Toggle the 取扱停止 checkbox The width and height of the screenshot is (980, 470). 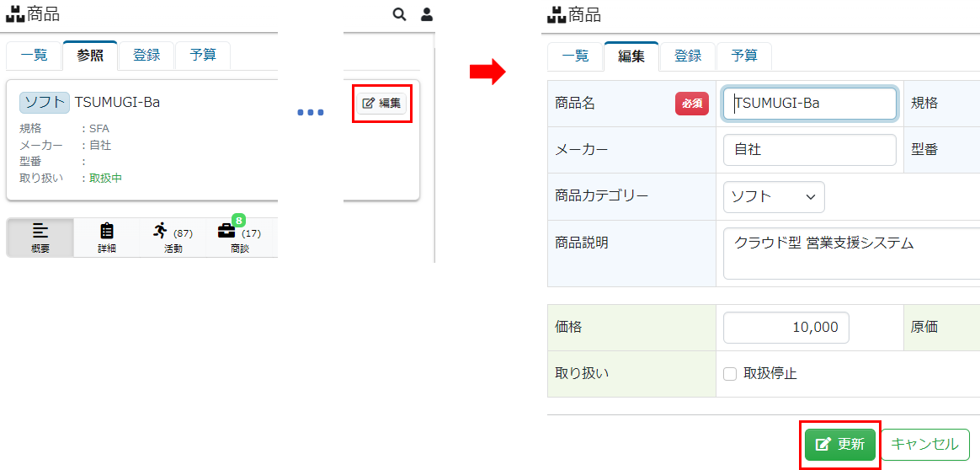730,374
